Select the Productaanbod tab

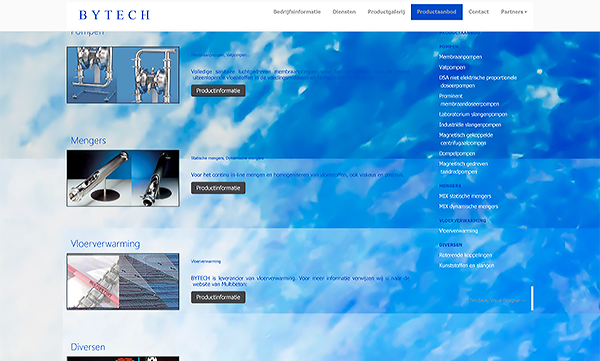[437, 12]
